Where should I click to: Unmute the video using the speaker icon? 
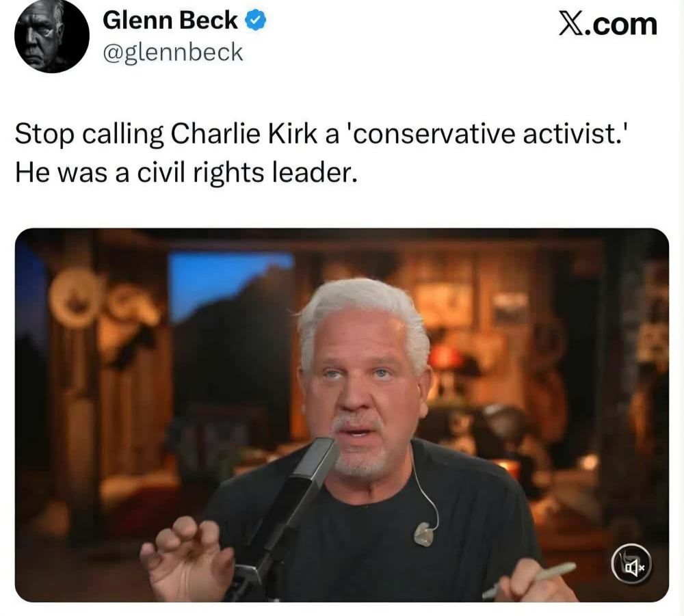pos(631,566)
